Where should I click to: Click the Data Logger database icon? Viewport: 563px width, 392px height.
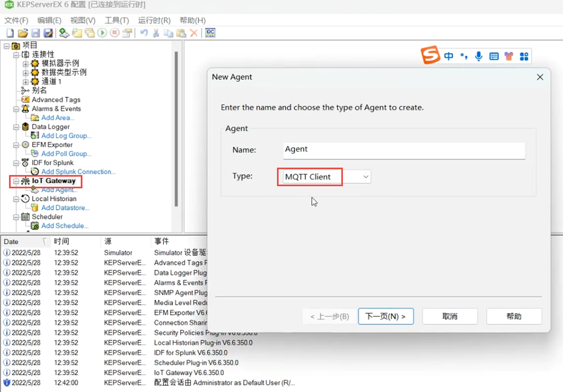25,127
